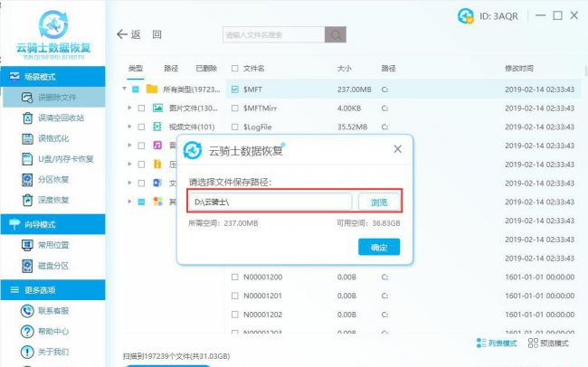
Task: Check the $MFTMirr file checkbox
Action: click(x=235, y=108)
